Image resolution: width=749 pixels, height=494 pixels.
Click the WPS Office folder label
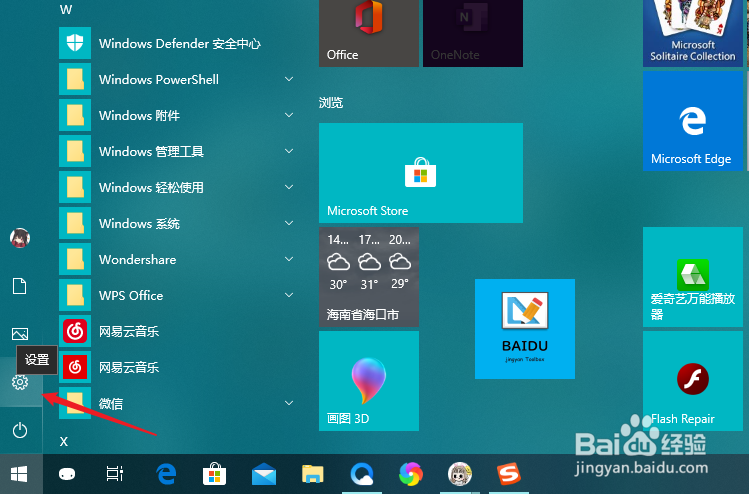[x=131, y=295]
